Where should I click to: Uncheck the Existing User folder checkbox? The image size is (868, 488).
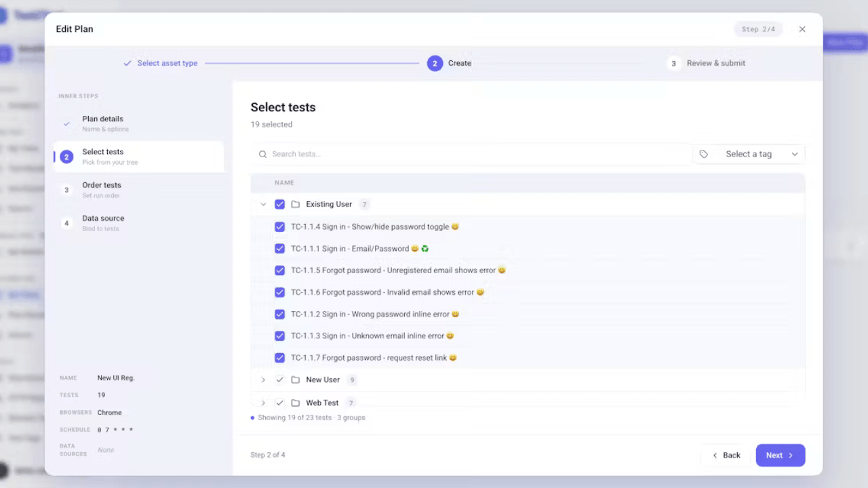[x=279, y=204]
